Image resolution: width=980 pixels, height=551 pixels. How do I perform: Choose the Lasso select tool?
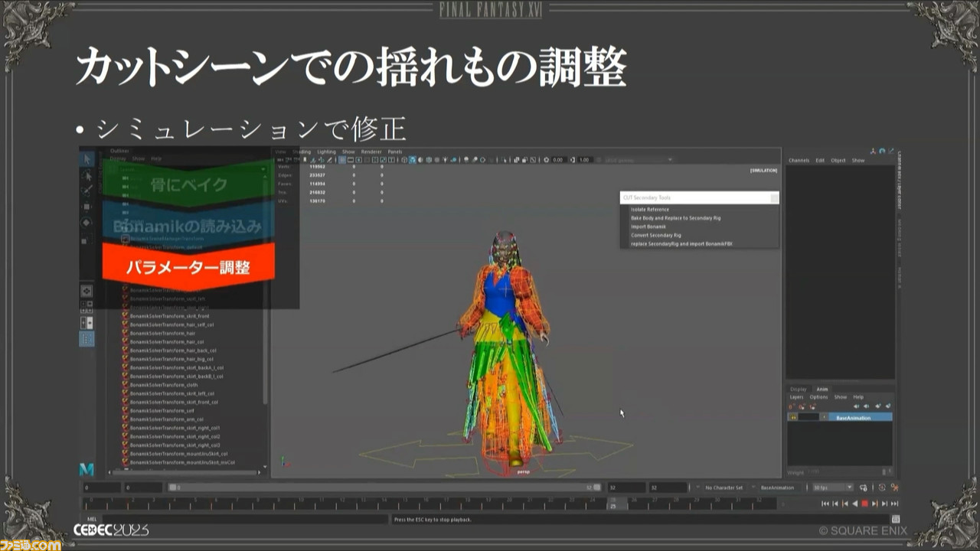click(x=87, y=175)
